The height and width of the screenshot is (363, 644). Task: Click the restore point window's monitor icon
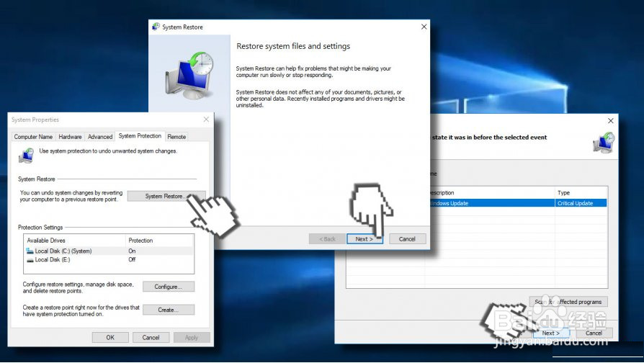[604, 143]
